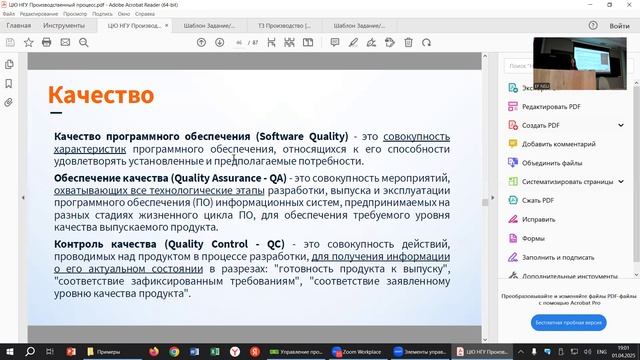This screenshot has width=640, height=360.
Task: Click the ENG language indicator
Action: pyautogui.click(x=601, y=351)
